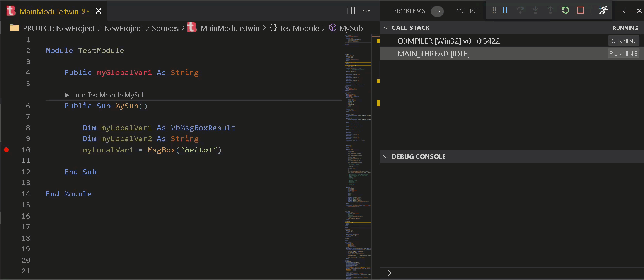This screenshot has width=644, height=280.
Task: Toggle the breakpoint on line 10
Action: (x=6, y=150)
